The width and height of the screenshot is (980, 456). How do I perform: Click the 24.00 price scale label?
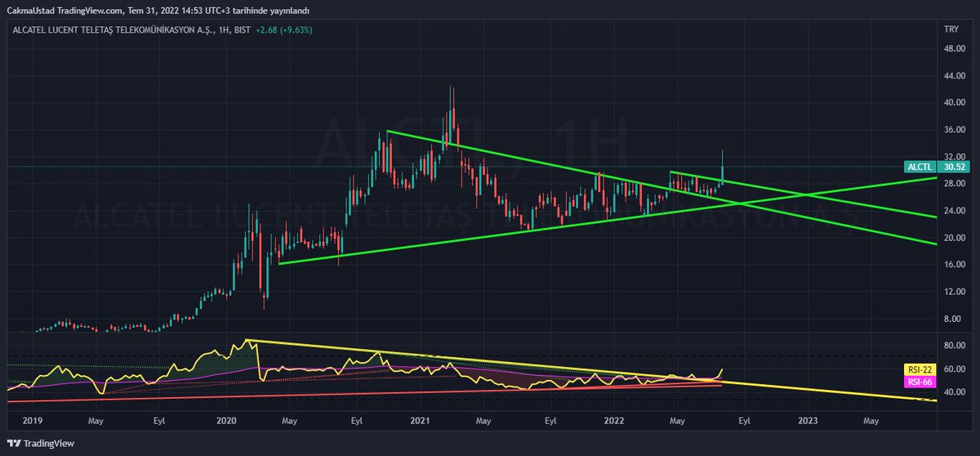tap(954, 210)
